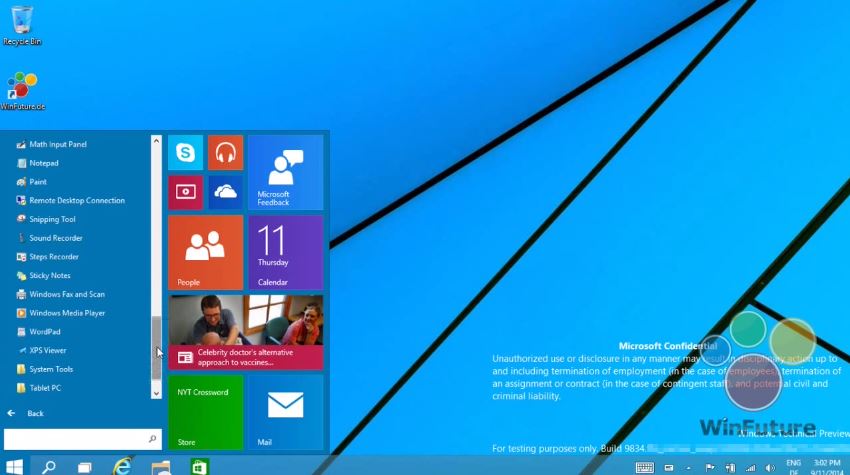Open the Skype tile
This screenshot has height=475, width=850.
(x=185, y=152)
